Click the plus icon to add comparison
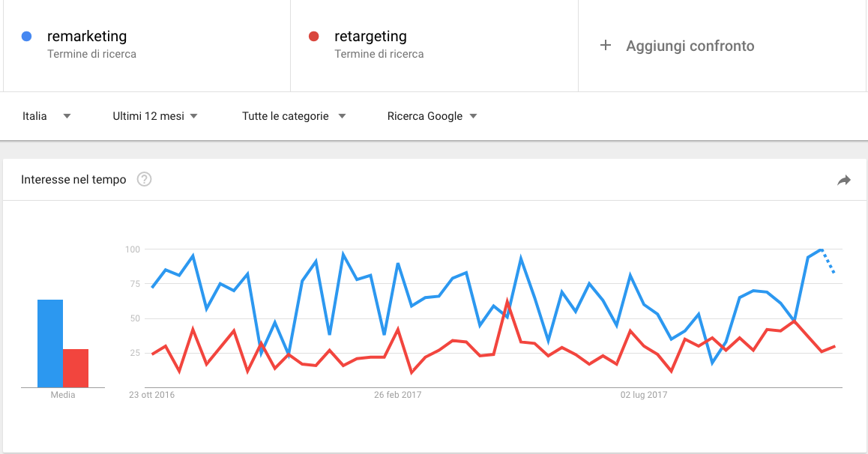868x454 pixels. tap(606, 46)
